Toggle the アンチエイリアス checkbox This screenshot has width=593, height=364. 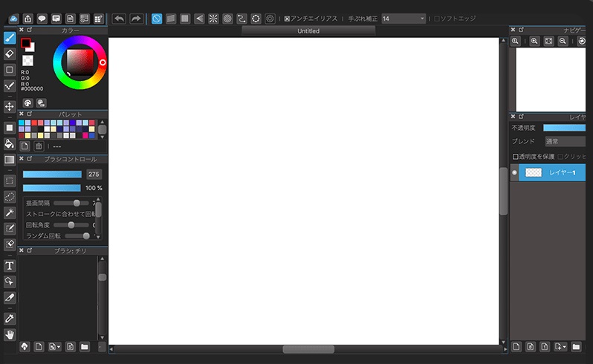click(287, 19)
